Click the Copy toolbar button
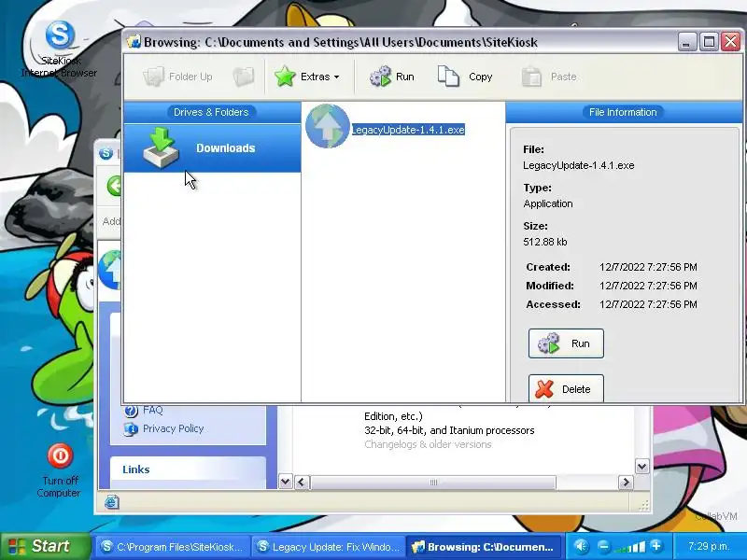The width and height of the screenshot is (747, 560). (x=465, y=77)
